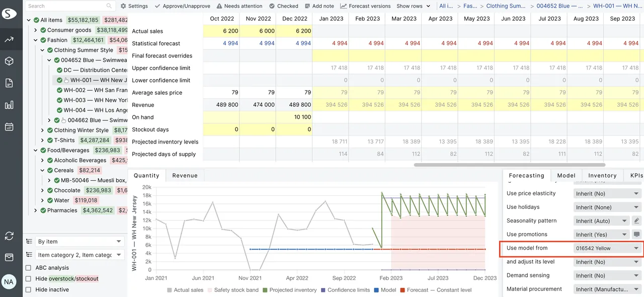Click Approve/Unapprove in the toolbar
The image size is (644, 297).
click(x=182, y=6)
